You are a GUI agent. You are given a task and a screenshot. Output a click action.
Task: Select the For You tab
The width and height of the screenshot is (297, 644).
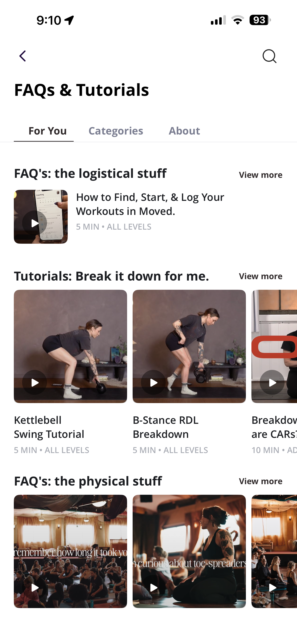47,131
